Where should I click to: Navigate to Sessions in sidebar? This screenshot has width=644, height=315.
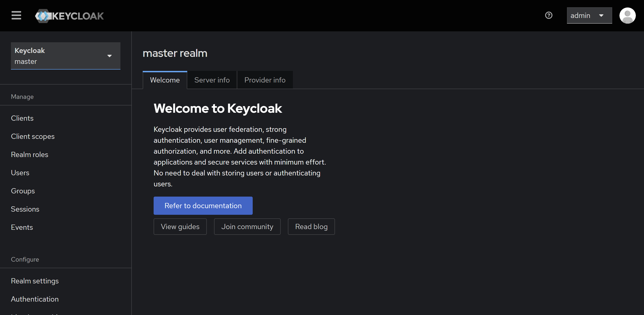[25, 209]
